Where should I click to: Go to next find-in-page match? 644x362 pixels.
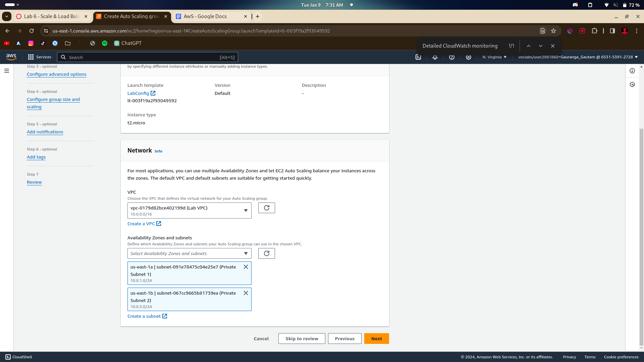coord(541,46)
